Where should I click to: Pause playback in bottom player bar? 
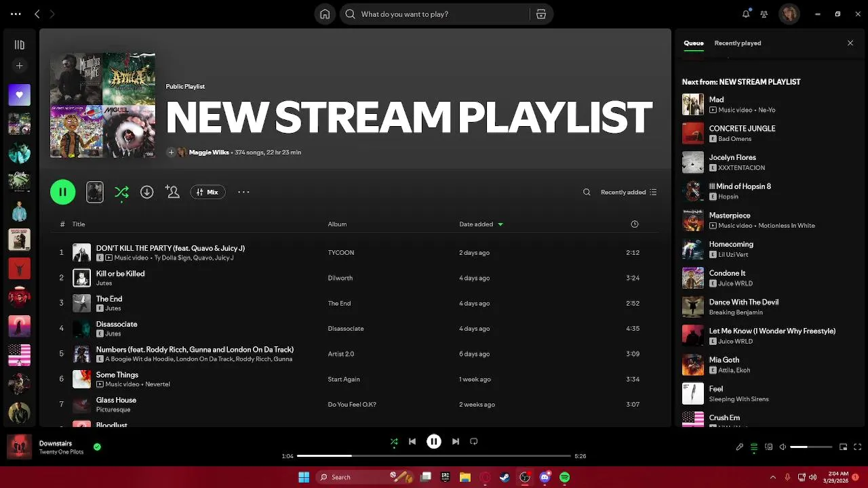434,442
